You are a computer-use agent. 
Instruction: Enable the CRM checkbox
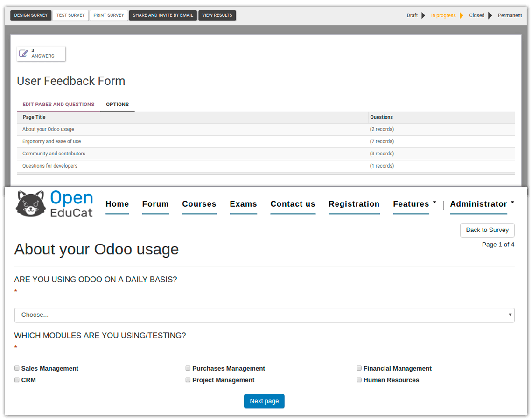click(17, 380)
